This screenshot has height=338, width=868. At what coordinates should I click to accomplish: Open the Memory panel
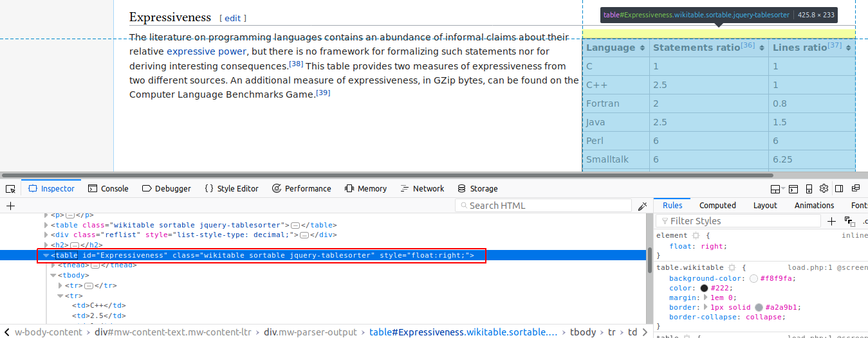[365, 189]
